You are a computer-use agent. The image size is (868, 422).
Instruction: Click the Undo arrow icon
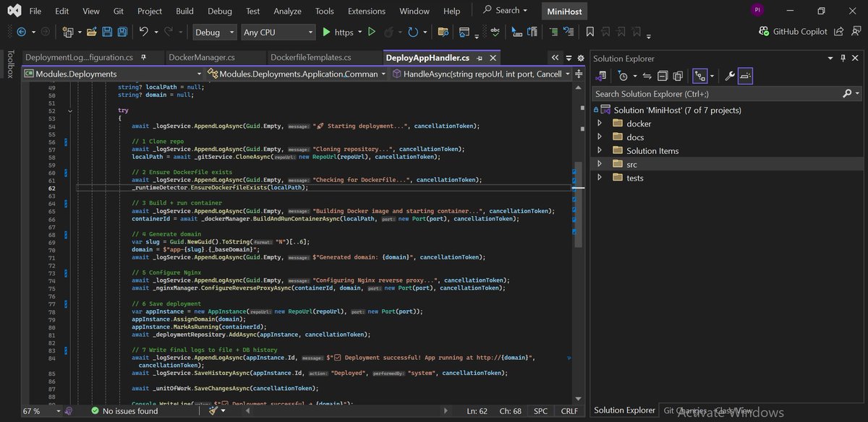coord(143,32)
